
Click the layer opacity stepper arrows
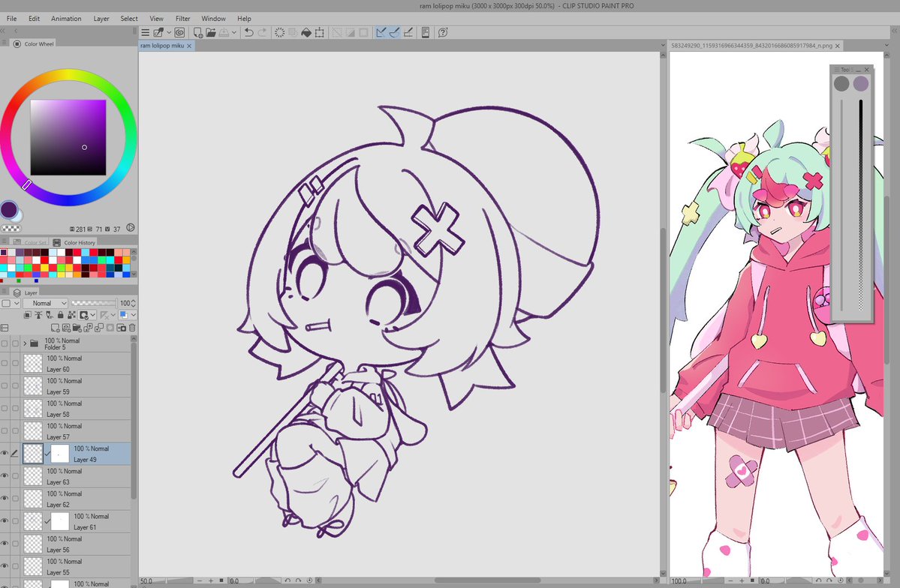(133, 303)
